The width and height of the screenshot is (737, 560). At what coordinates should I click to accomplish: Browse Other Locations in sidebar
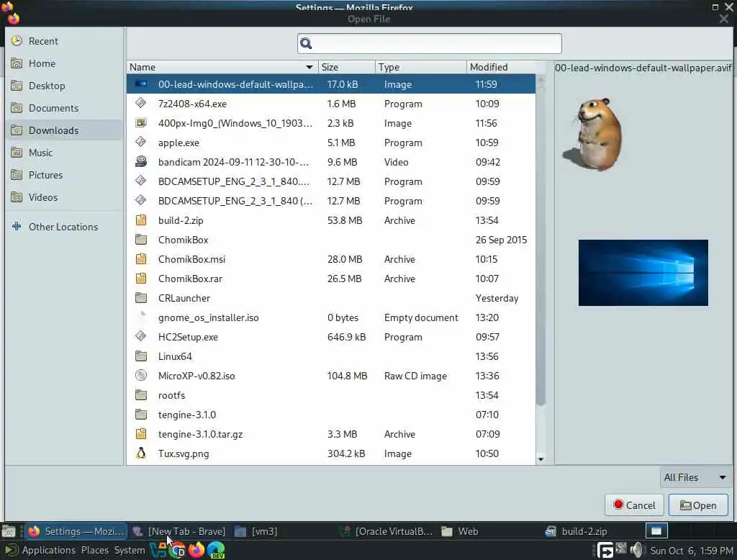click(x=64, y=227)
